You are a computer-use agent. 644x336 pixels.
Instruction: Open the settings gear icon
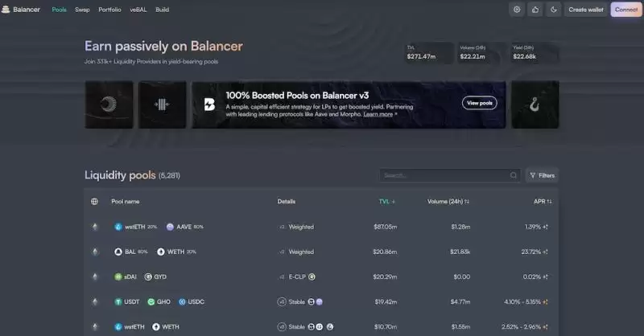coord(517,10)
